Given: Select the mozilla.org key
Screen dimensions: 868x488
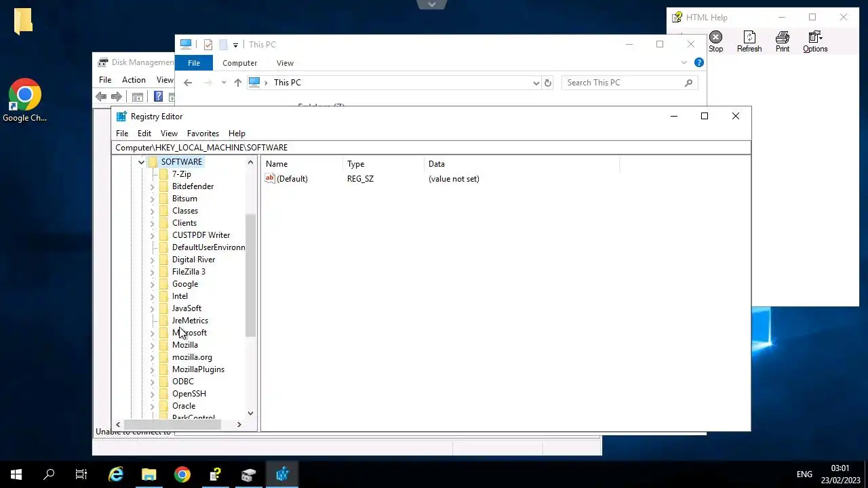Looking at the screenshot, I should 192,357.
